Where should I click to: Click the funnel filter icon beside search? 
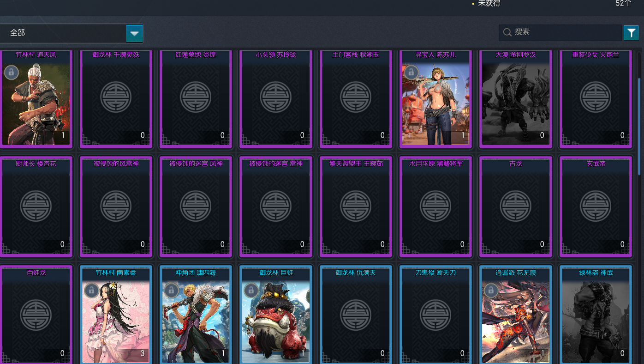[631, 33]
